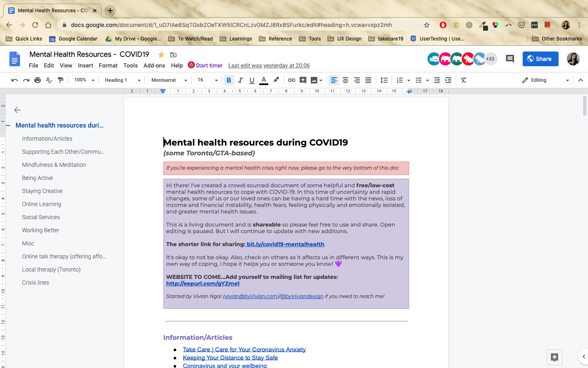Click the Increase indent icon
This screenshot has height=368, width=588.
[x=448, y=80]
